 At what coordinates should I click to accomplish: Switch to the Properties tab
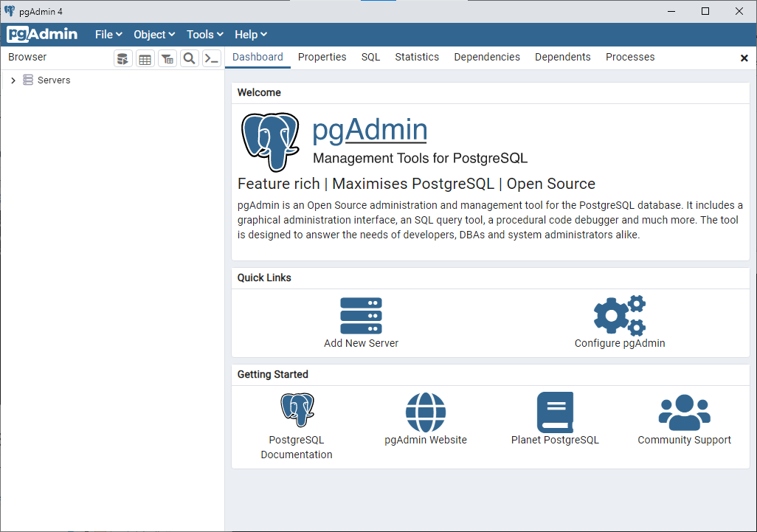(322, 57)
